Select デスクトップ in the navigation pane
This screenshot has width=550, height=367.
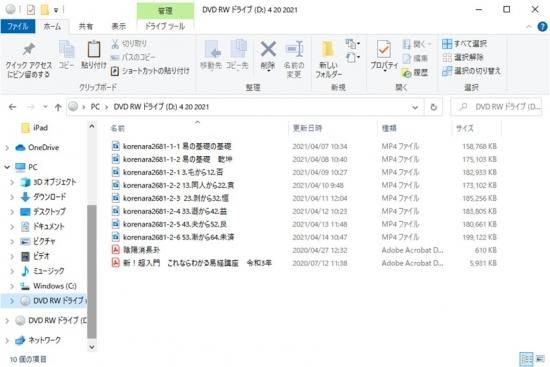click(43, 212)
